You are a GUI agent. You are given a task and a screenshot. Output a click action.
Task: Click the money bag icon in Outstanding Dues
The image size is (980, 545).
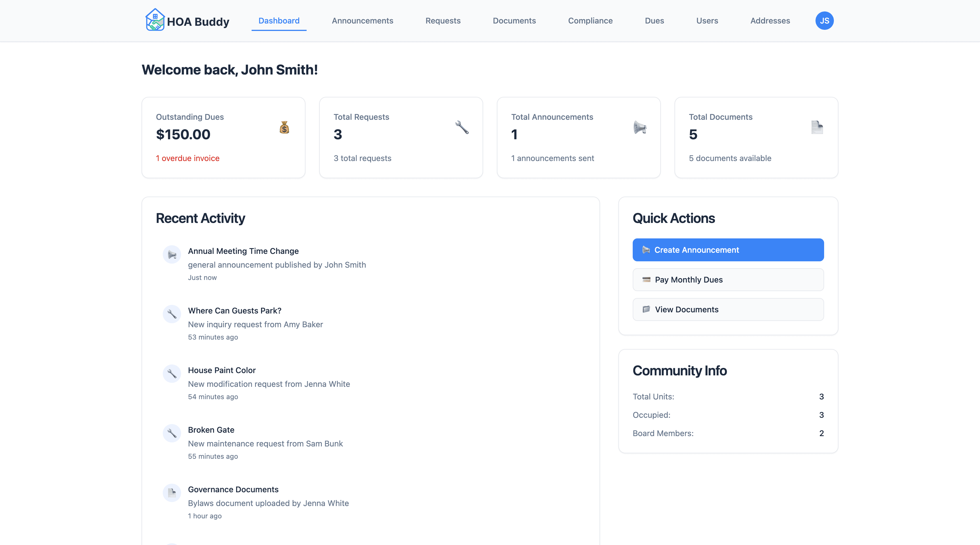click(x=284, y=128)
